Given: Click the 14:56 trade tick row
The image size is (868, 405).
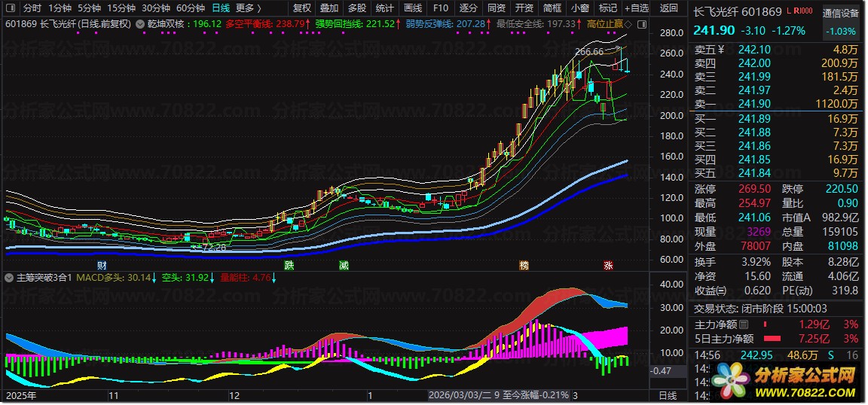Looking at the screenshot, I should 777,355.
